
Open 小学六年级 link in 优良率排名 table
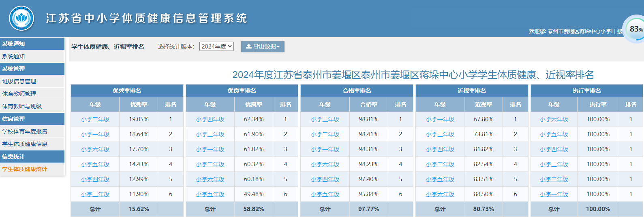[x=210, y=179]
